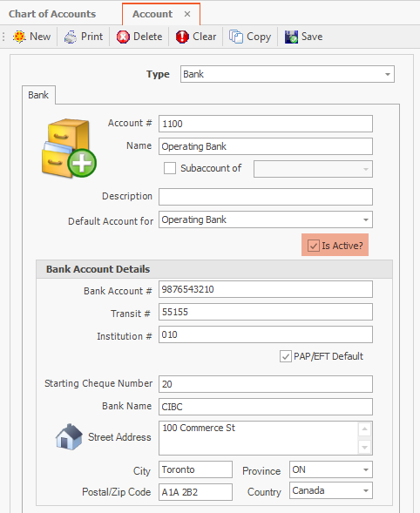Select the Bank sub-tab
The image size is (420, 513).
click(x=38, y=95)
